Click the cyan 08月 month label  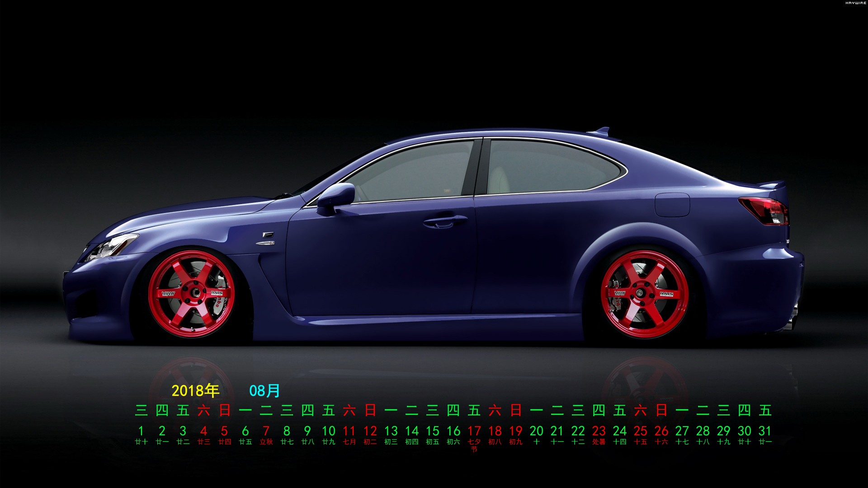[x=265, y=390]
